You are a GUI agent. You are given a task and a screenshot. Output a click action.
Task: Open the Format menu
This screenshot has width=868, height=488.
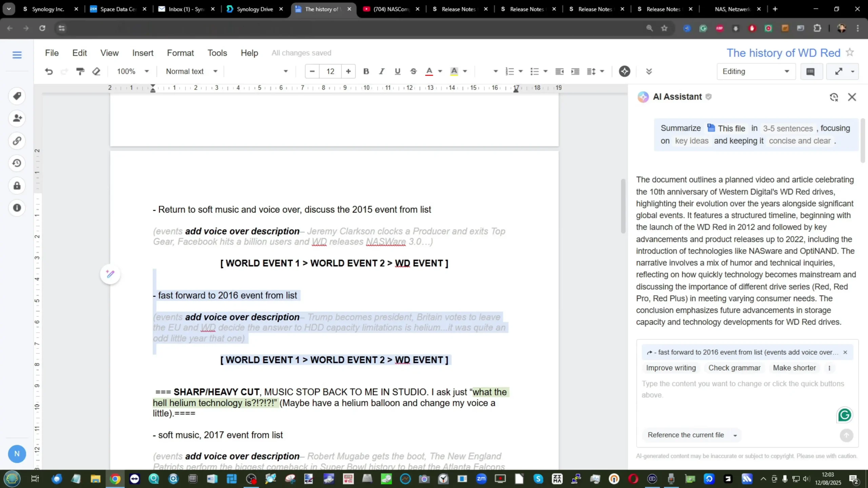180,53
